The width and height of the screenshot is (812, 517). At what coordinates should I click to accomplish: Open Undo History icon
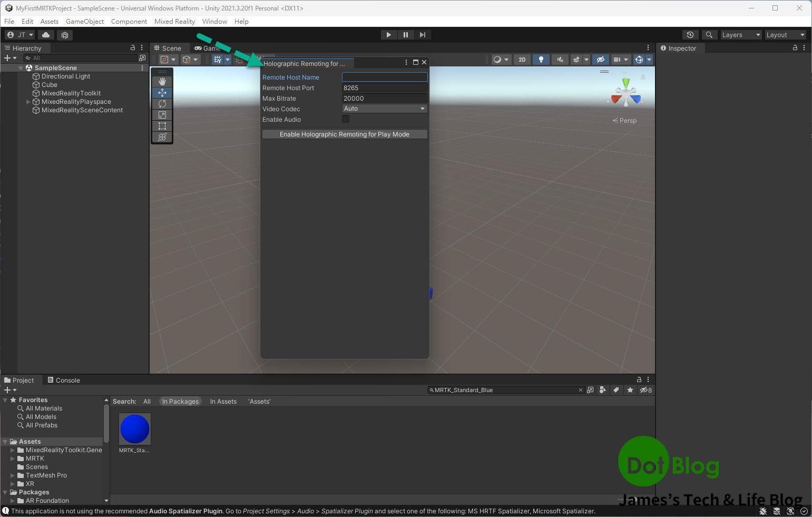[x=690, y=35]
